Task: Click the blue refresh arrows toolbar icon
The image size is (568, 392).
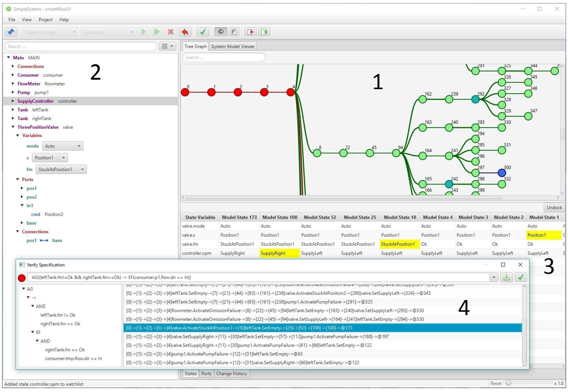Action: click(11, 32)
